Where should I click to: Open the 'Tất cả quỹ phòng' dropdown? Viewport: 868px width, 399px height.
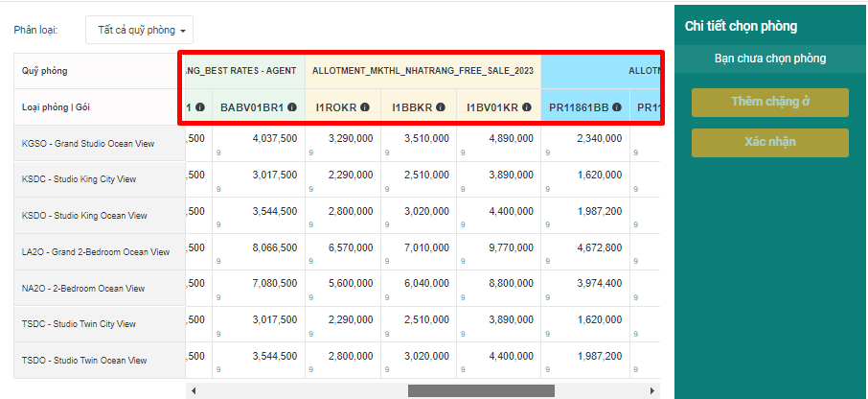tap(139, 30)
